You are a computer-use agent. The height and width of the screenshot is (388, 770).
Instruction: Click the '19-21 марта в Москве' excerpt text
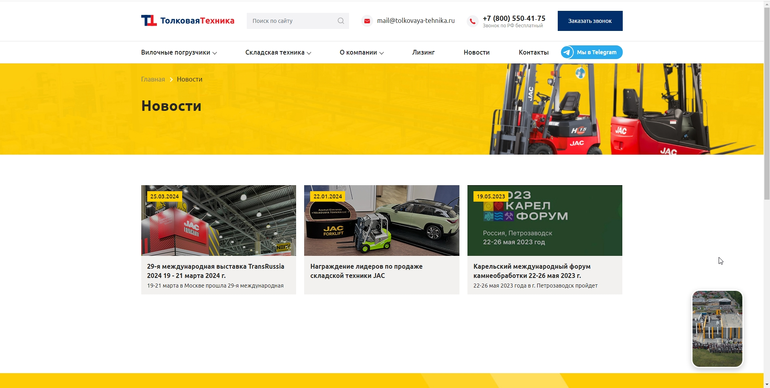[215, 285]
